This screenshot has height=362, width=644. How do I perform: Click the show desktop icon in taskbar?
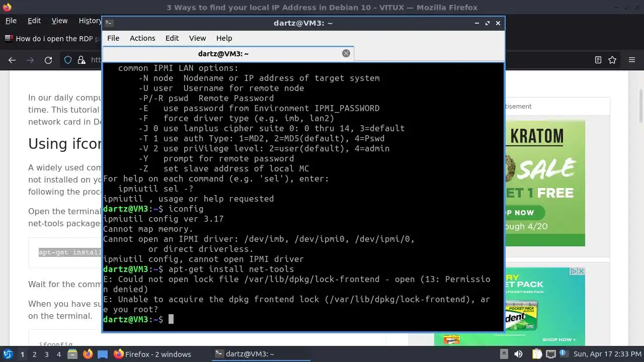103,354
